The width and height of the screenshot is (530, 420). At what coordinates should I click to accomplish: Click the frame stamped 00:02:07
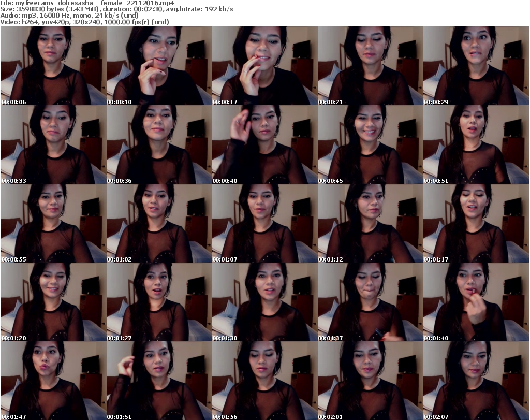(476, 381)
